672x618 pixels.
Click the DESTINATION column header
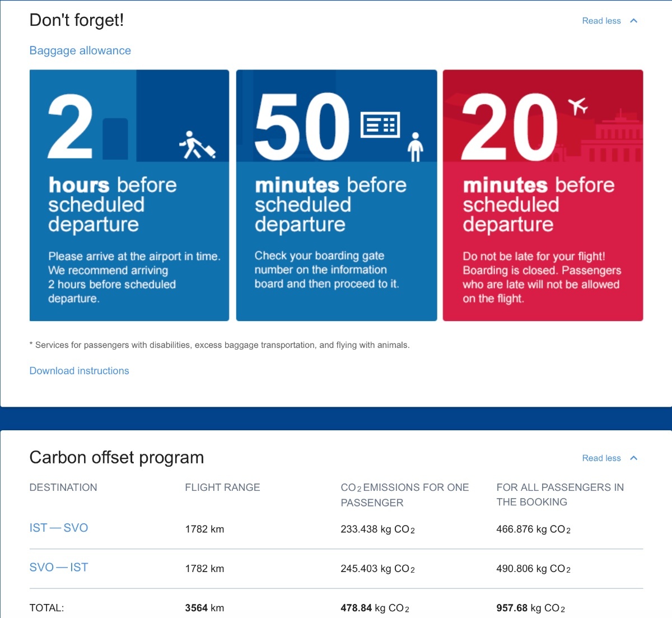tap(63, 487)
